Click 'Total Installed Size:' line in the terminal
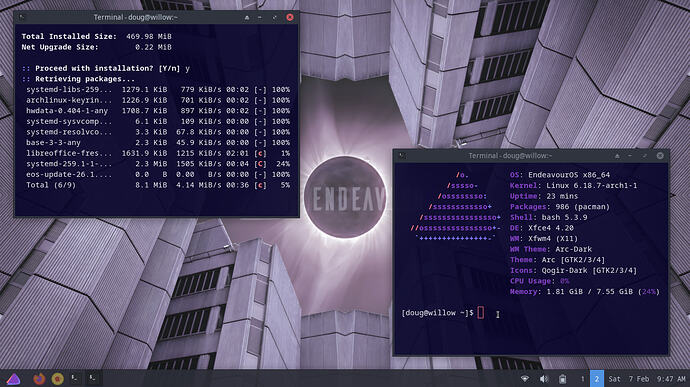This screenshot has height=387, width=690. click(x=96, y=37)
